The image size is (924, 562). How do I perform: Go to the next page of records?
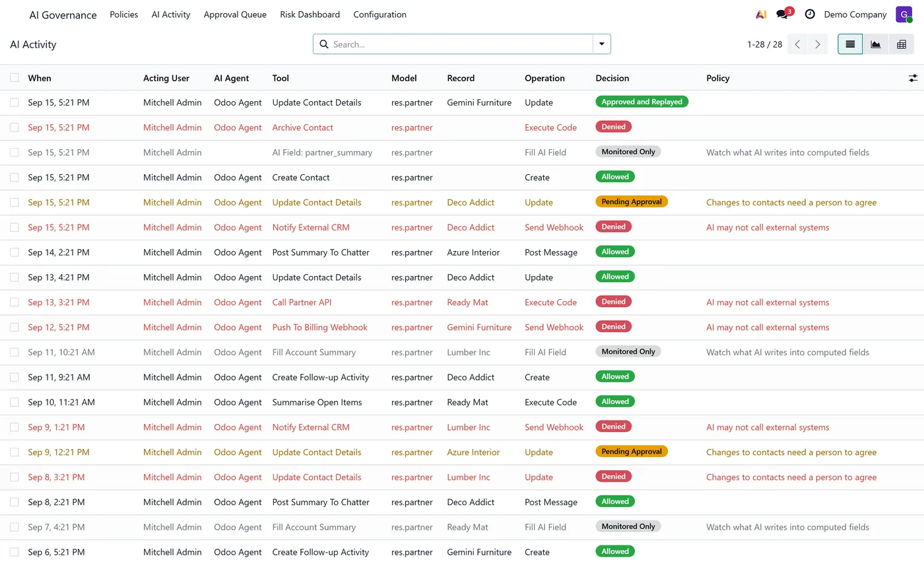coord(818,44)
